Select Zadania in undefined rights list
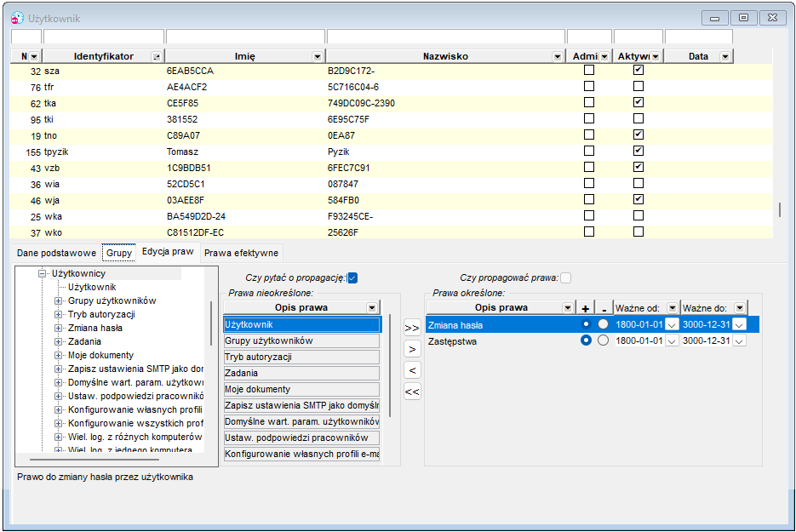 pyautogui.click(x=301, y=373)
